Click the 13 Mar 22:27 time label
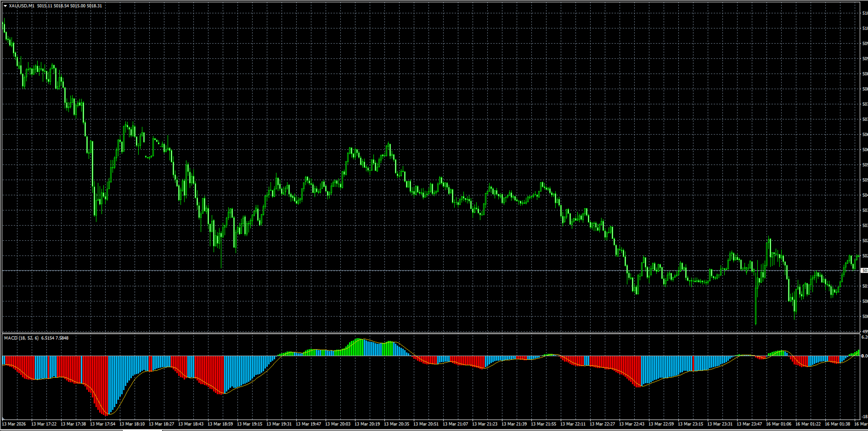 pyautogui.click(x=602, y=424)
